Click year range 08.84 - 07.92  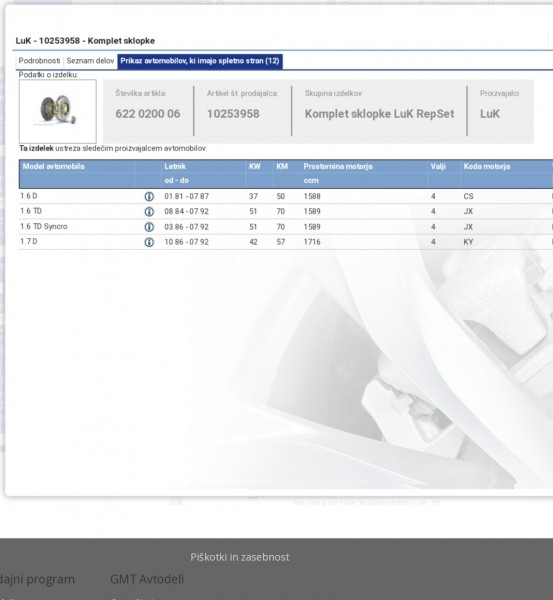point(187,212)
